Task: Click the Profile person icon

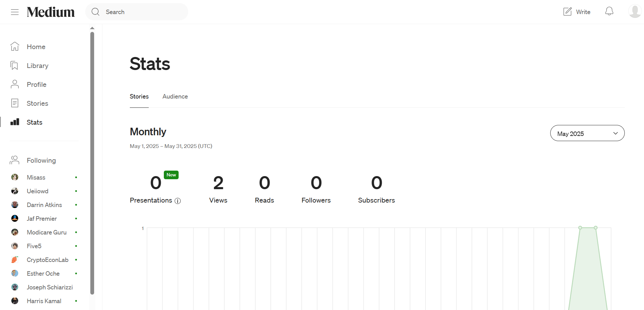Action: click(15, 84)
